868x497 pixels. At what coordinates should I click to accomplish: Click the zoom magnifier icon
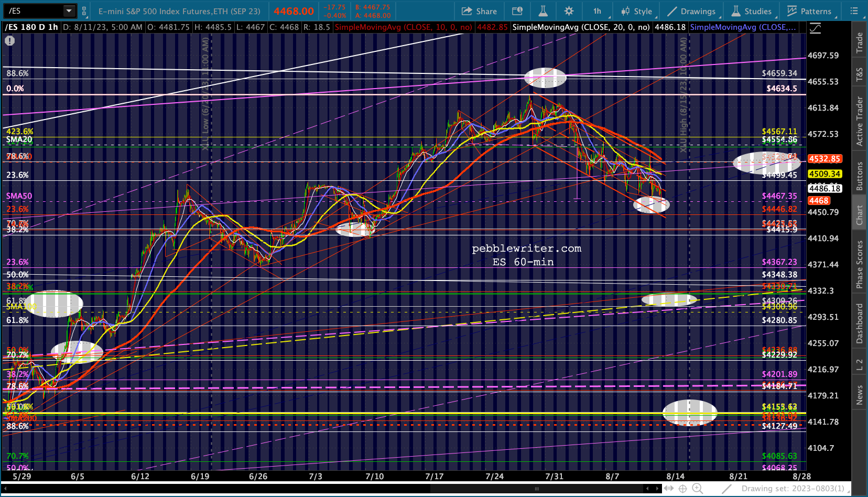point(698,489)
